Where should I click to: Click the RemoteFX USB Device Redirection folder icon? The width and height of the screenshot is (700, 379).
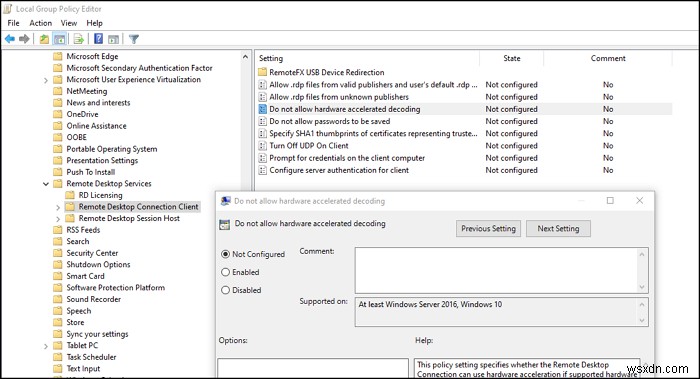262,72
